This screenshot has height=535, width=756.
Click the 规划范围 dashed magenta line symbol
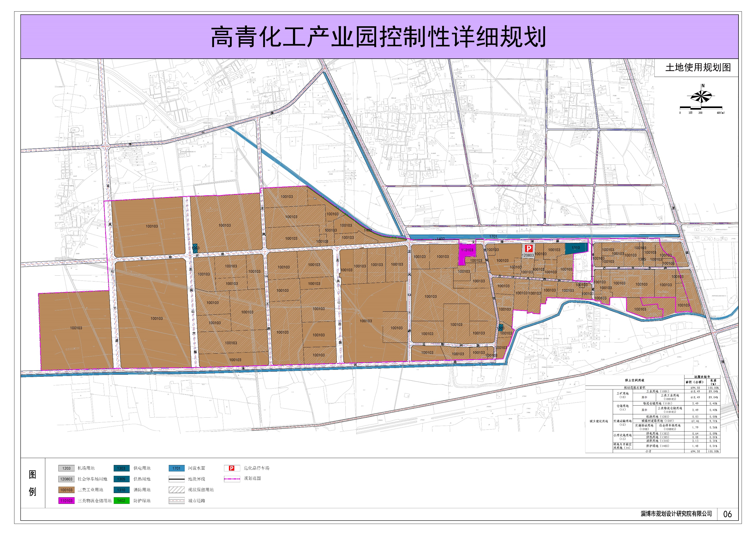point(232,479)
